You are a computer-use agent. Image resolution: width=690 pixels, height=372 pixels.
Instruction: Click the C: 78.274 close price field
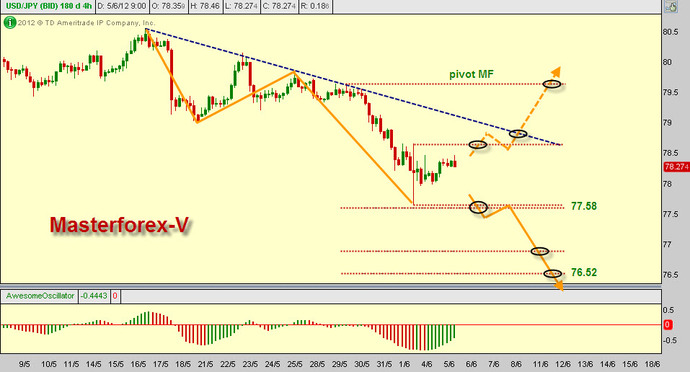click(x=279, y=7)
